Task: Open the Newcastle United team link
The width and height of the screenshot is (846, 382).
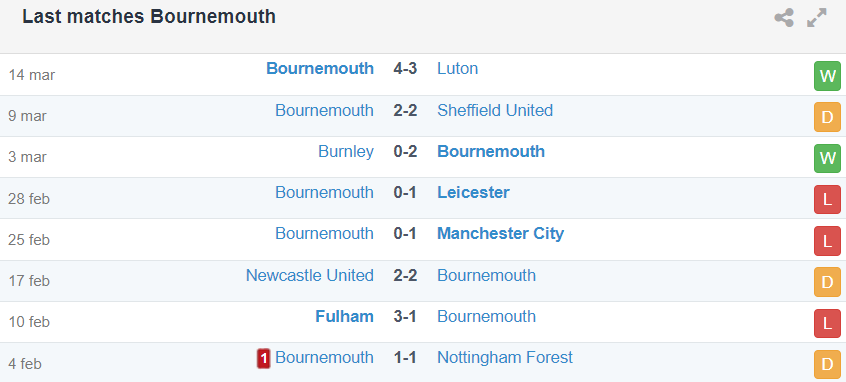Action: [x=310, y=275]
